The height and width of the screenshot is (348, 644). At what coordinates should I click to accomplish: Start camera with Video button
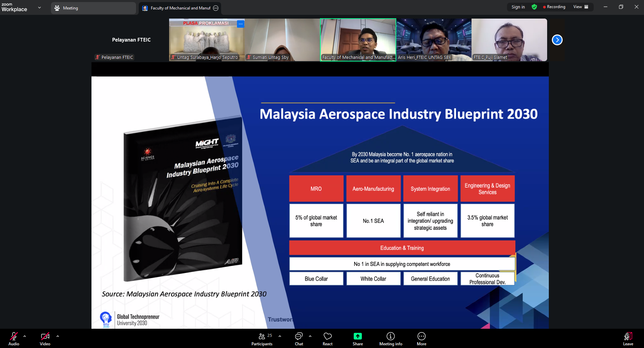click(45, 339)
